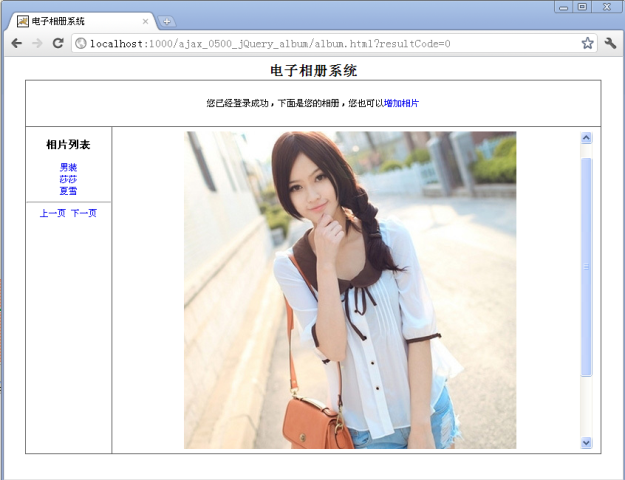
Task: Click the scrollbar up arrow
Action: click(x=586, y=138)
